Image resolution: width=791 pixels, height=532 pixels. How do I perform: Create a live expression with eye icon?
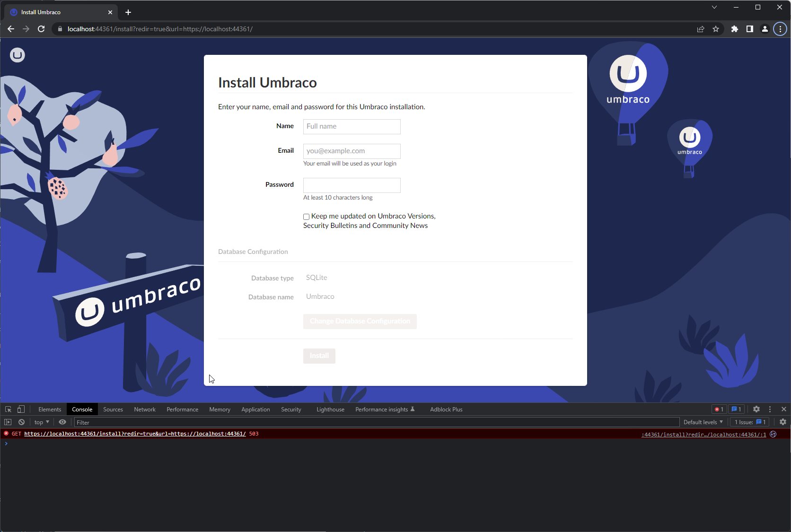[62, 422]
